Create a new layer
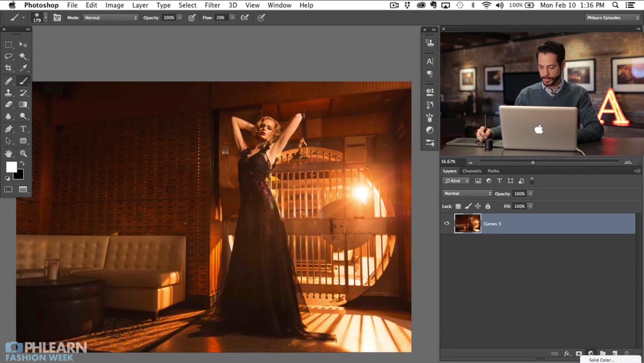This screenshot has height=363, width=644. pyautogui.click(x=614, y=353)
